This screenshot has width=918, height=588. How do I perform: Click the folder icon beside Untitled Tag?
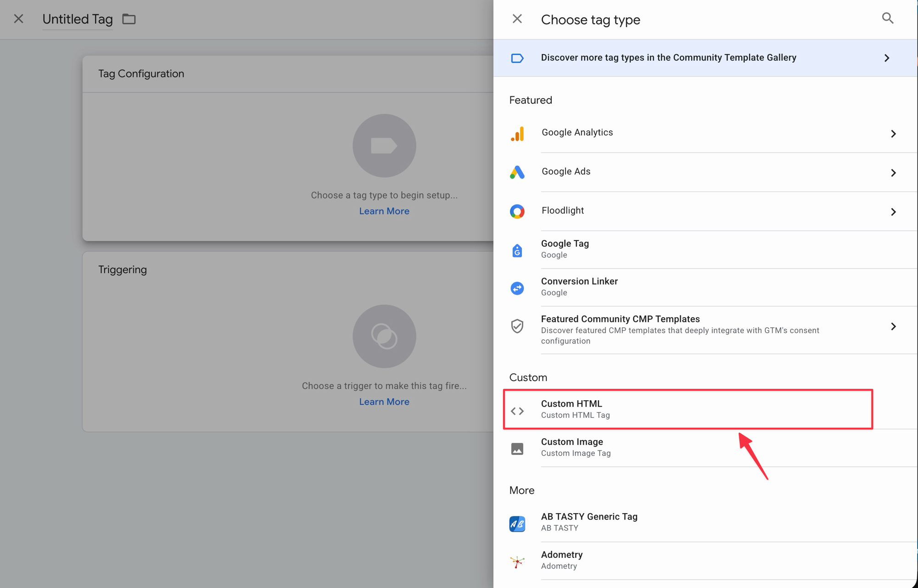coord(129,19)
